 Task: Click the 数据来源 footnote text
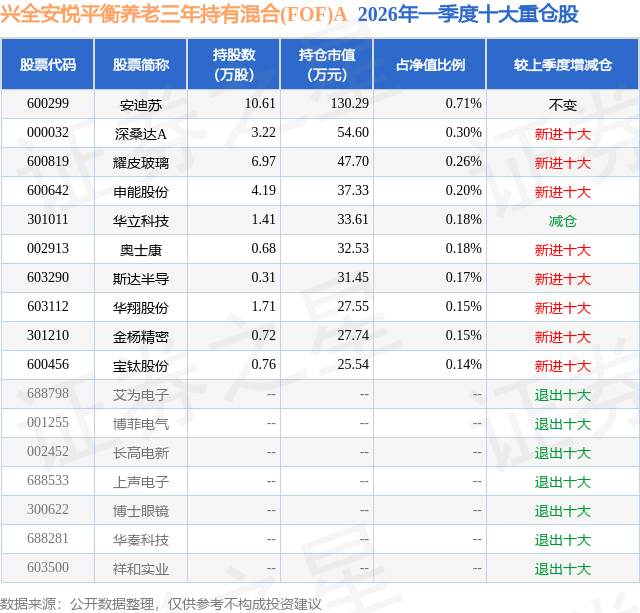[x=161, y=604]
